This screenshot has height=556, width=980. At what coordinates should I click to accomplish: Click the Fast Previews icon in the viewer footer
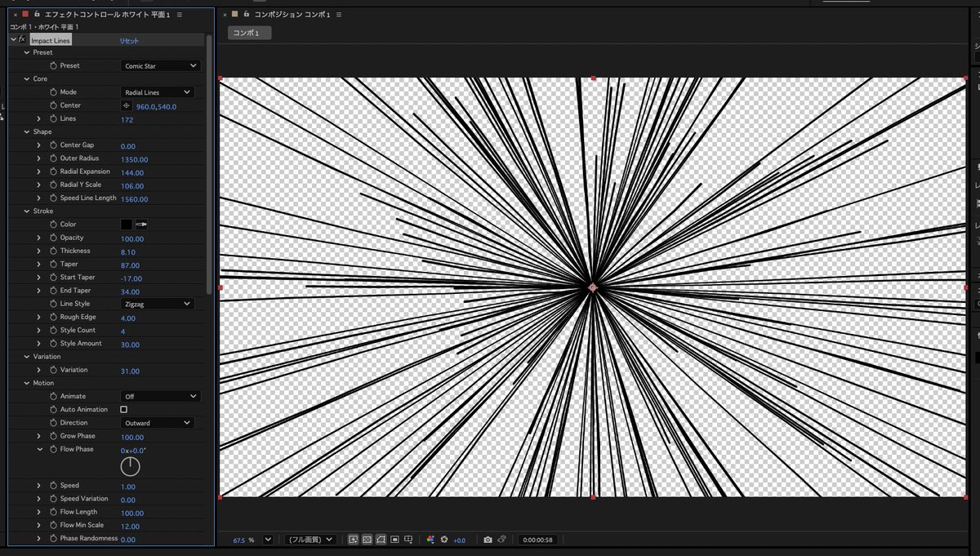click(x=354, y=540)
